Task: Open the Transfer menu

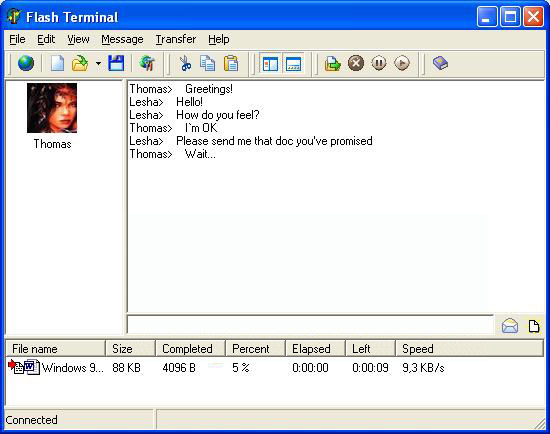Action: point(176,39)
